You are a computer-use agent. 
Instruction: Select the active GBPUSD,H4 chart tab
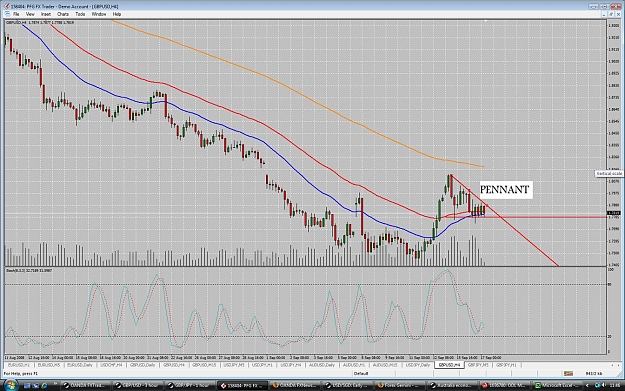click(449, 365)
